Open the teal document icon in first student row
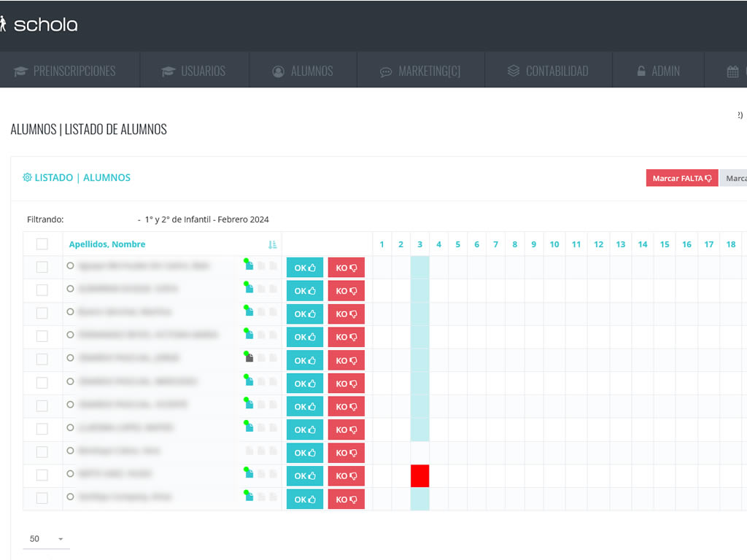747x560 pixels. click(249, 266)
